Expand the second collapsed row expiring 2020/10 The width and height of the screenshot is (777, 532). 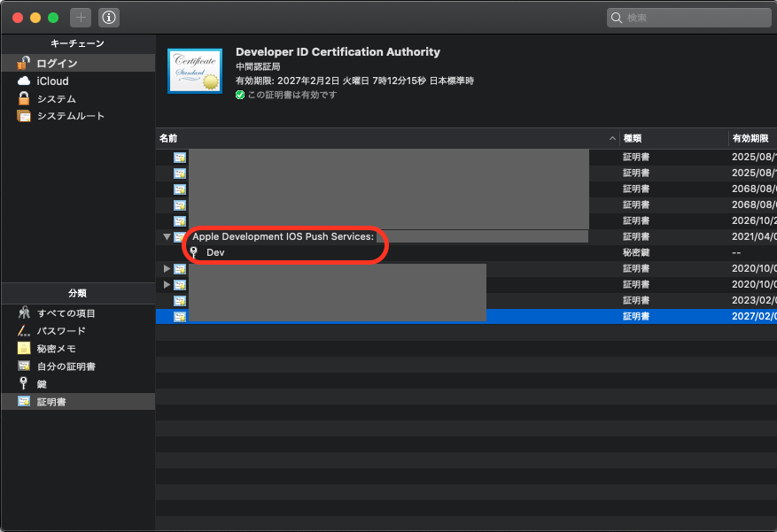167,284
